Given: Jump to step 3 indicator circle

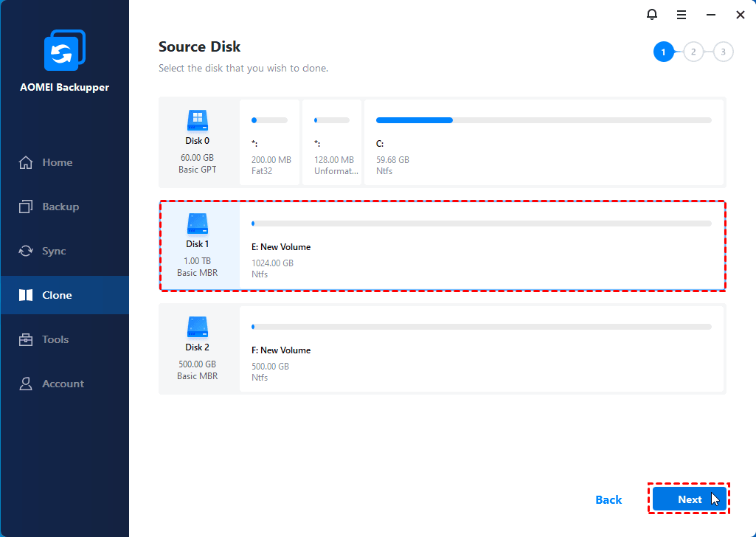Looking at the screenshot, I should click(x=723, y=52).
